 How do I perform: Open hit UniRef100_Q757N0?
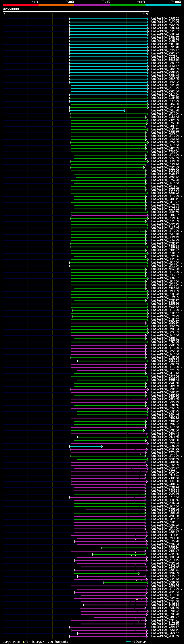coord(165,180)
